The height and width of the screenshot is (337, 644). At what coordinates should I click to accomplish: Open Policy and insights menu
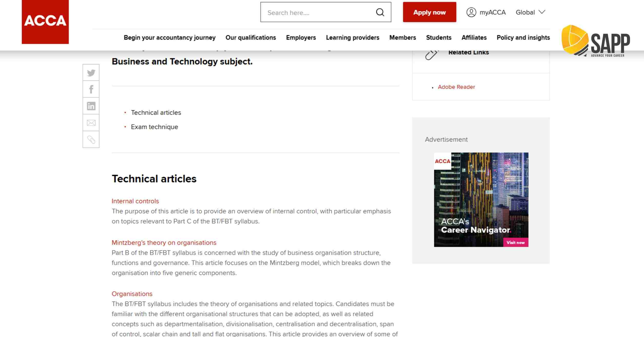pyautogui.click(x=523, y=38)
